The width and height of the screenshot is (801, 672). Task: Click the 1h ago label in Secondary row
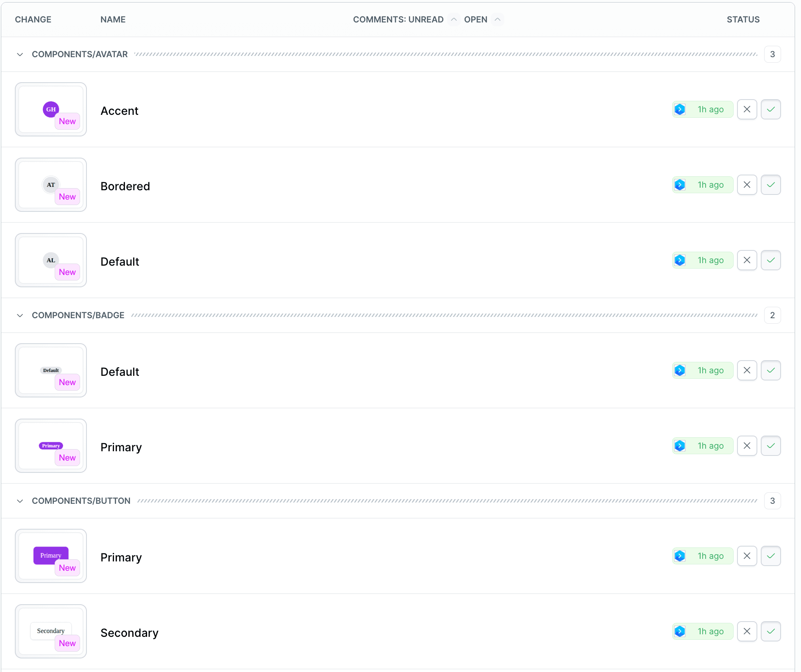(711, 631)
